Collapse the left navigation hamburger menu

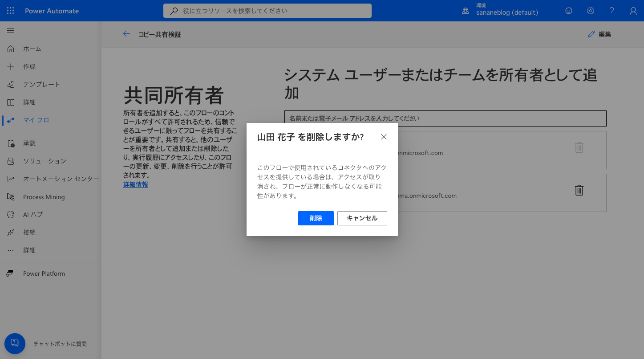[11, 31]
